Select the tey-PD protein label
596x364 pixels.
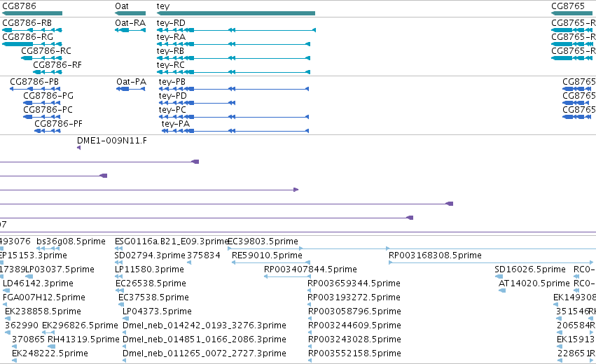click(172, 96)
